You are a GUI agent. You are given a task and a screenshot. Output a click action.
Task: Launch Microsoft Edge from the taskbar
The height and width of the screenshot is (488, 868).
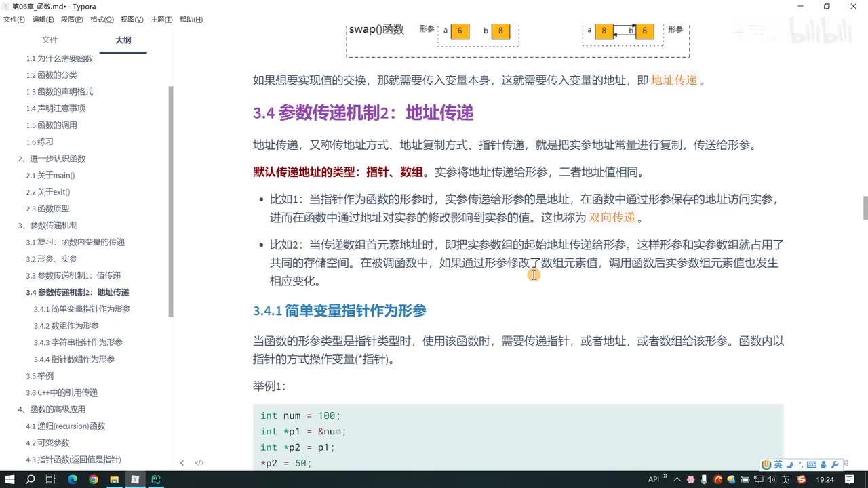[x=73, y=479]
